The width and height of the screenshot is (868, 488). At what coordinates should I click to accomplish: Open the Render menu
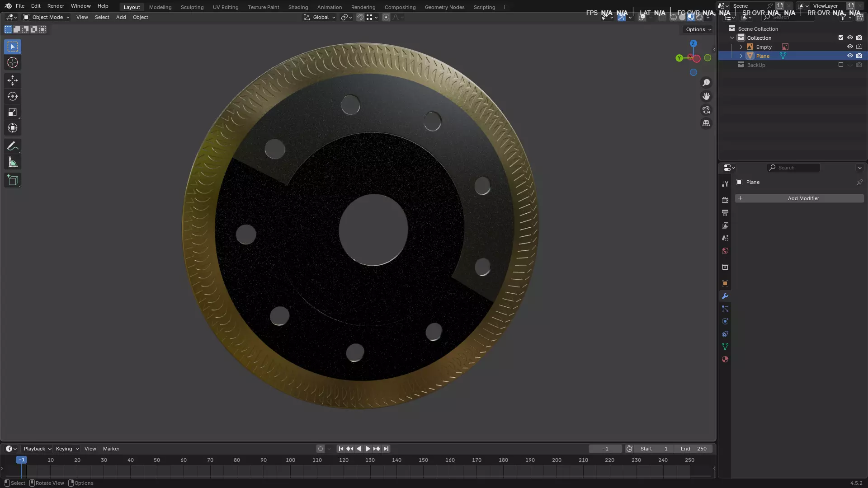[x=56, y=6]
